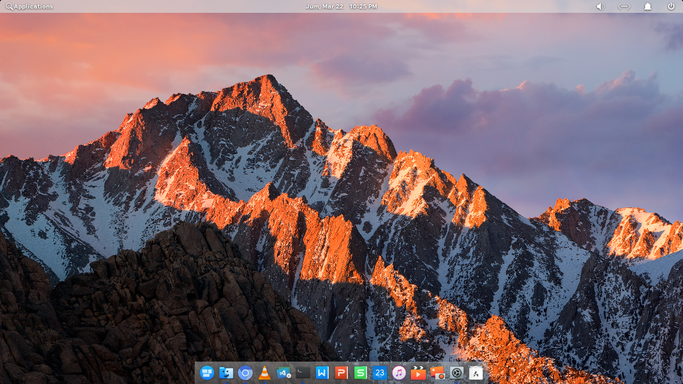
Task: Launch WPS Spreadsheets
Action: pos(360,373)
